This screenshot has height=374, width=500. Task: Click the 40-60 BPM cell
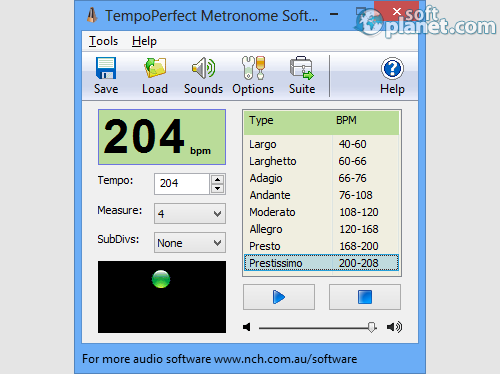click(x=352, y=144)
